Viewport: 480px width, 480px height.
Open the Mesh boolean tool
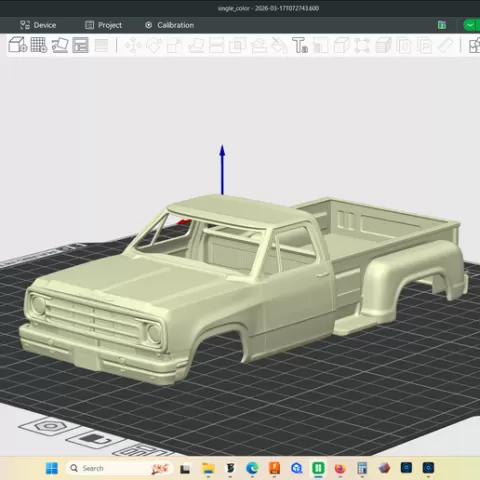pos(237,46)
